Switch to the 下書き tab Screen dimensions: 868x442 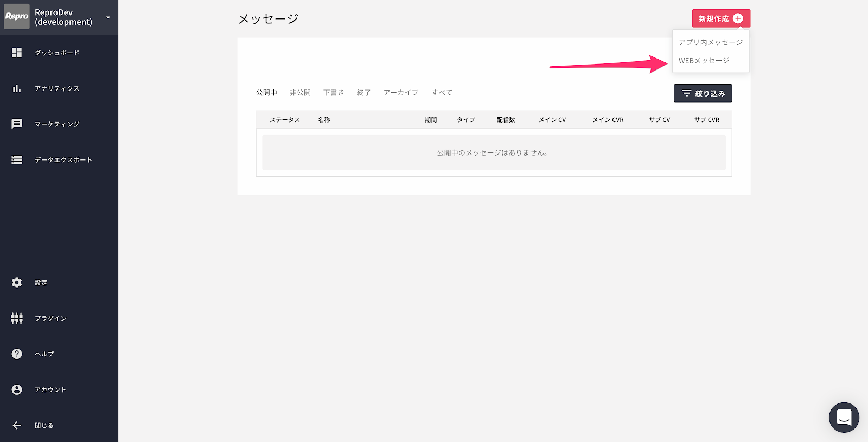pyautogui.click(x=334, y=93)
